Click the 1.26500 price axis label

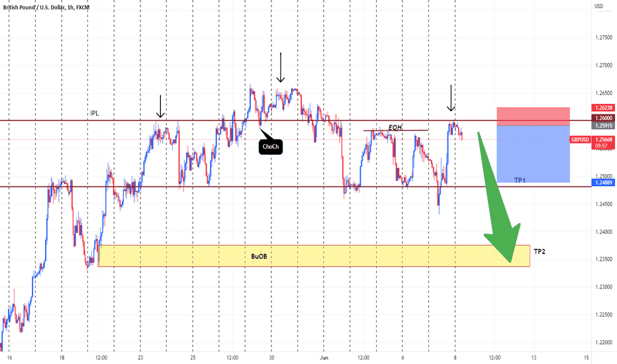click(604, 93)
